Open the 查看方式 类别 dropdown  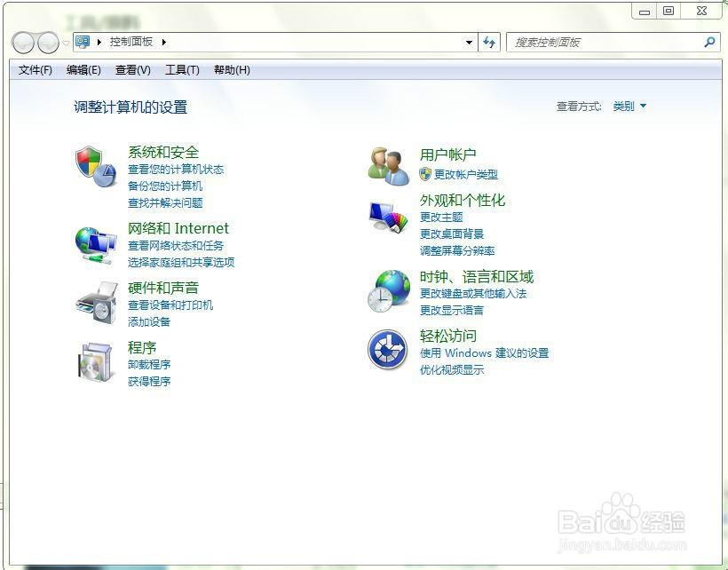[x=630, y=105]
